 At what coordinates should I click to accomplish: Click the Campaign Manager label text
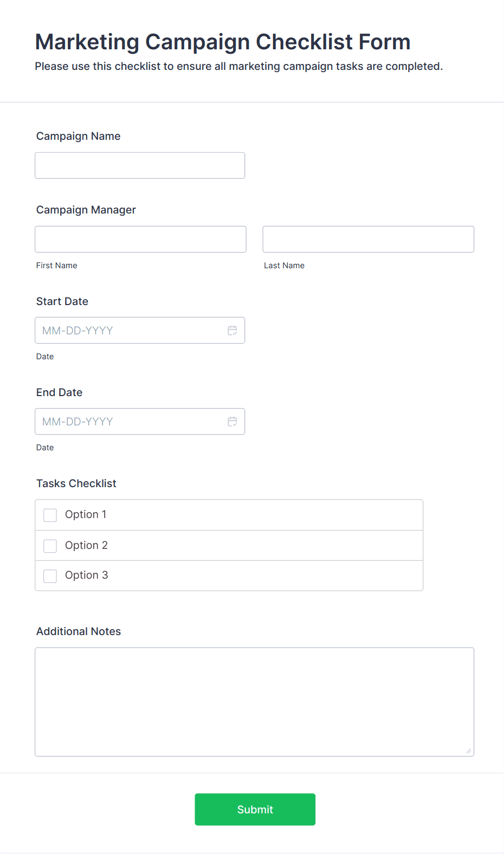86,210
